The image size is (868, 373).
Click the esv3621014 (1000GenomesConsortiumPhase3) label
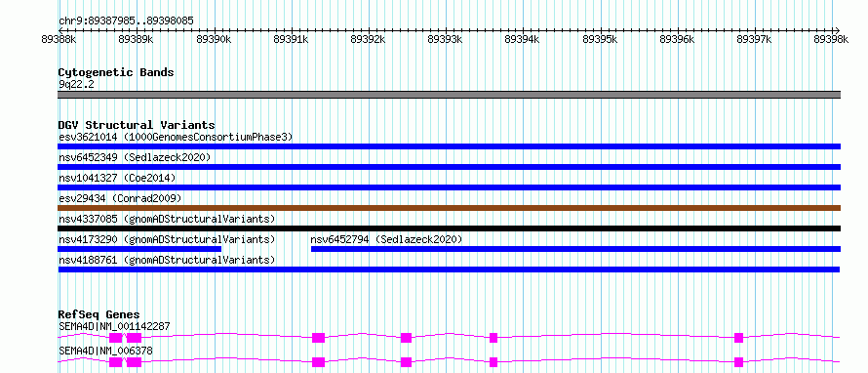pos(176,137)
